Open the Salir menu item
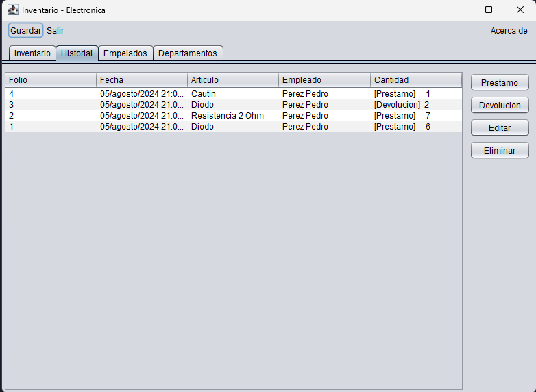This screenshot has height=392, width=536. [x=55, y=30]
